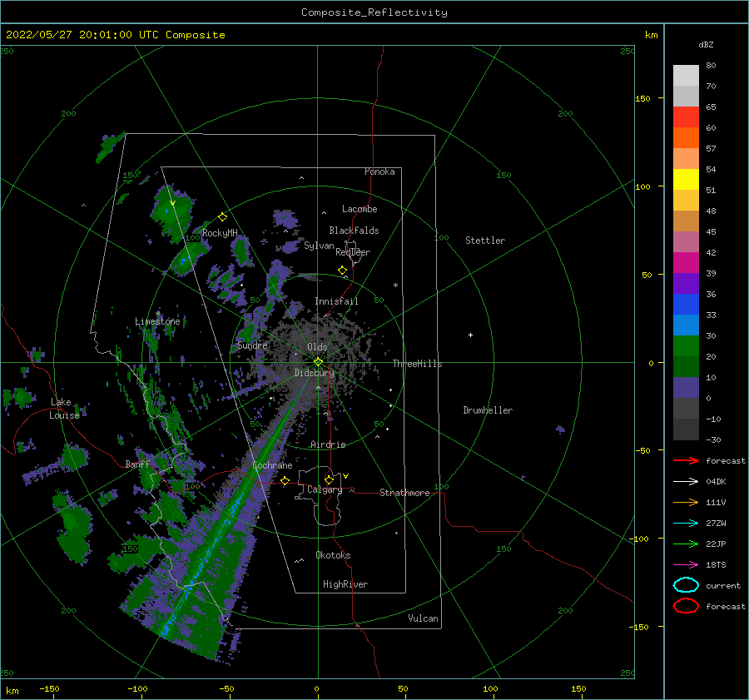Click the yellow diamond marker inside the Calgary outline
Viewport: 749px width, 700px height.
click(x=329, y=479)
